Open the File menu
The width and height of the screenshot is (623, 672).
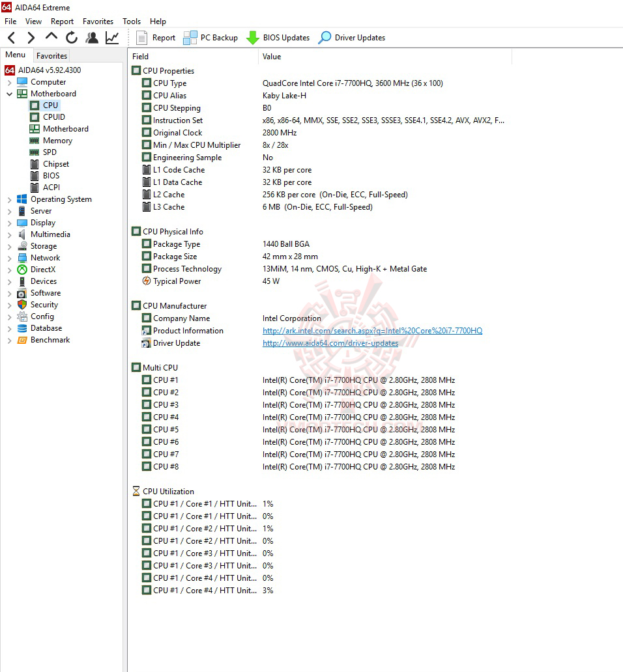(10, 21)
